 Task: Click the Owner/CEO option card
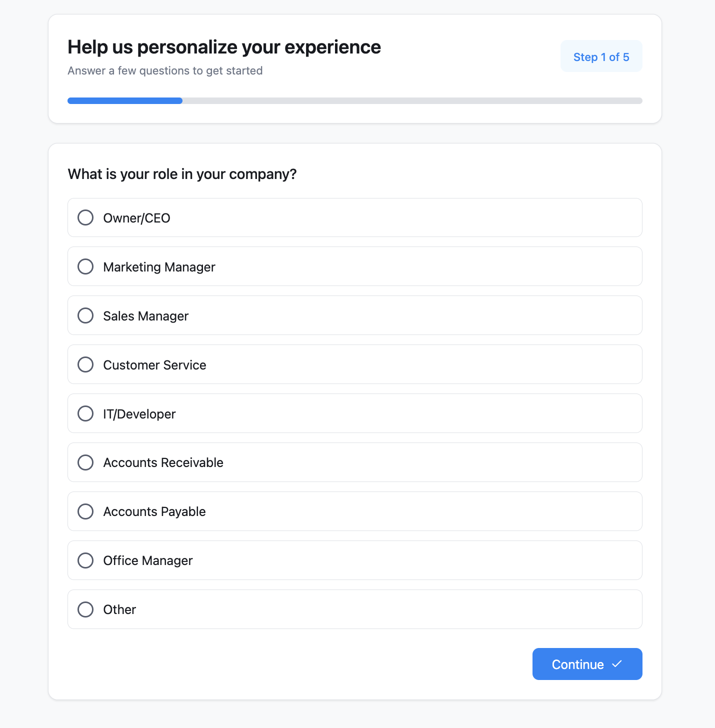tap(354, 217)
